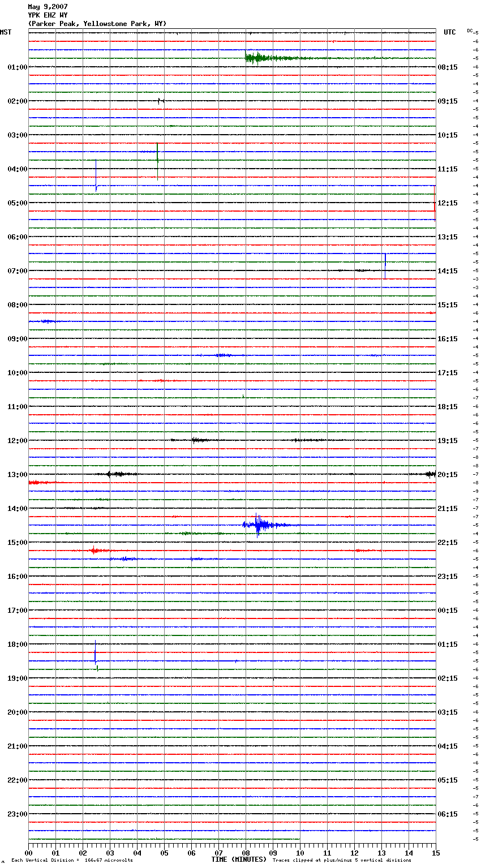Viewport: 481px width, 868px height.
Task: Select the 22:00 MST time label
Action: [x=18, y=780]
